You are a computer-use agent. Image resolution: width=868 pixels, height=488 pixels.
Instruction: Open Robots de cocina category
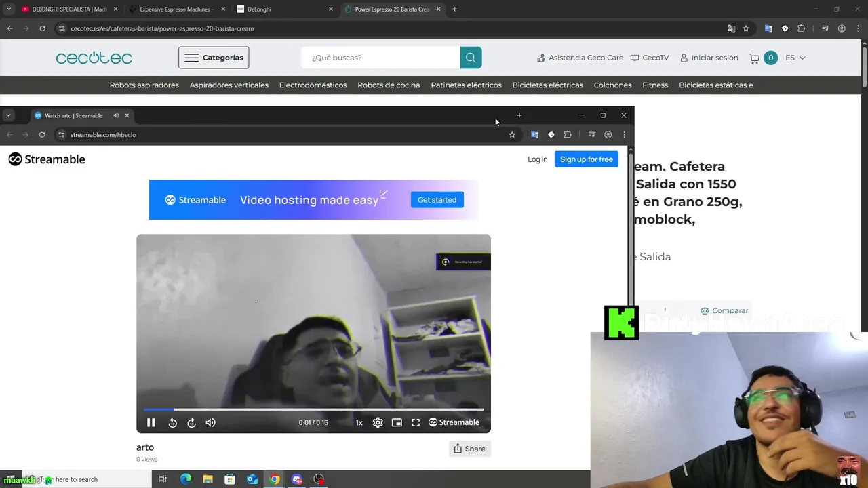click(x=389, y=85)
